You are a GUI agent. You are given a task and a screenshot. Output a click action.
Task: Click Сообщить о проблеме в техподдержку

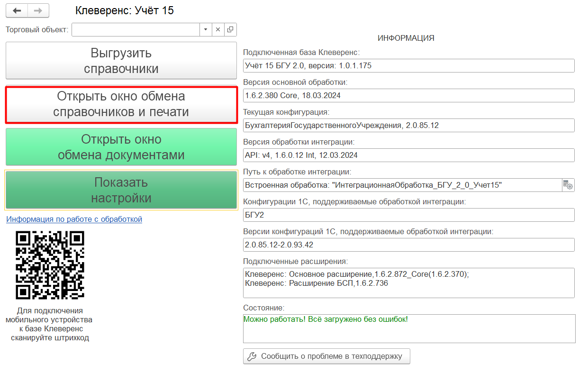pos(326,356)
